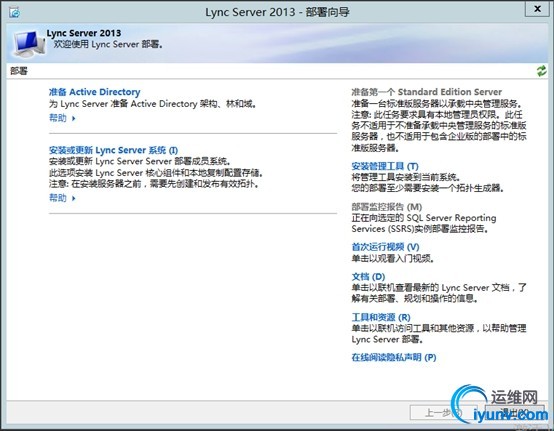Click the Lync Server 2013 header title
The height and width of the screenshot is (431, 554).
pyautogui.click(x=84, y=33)
